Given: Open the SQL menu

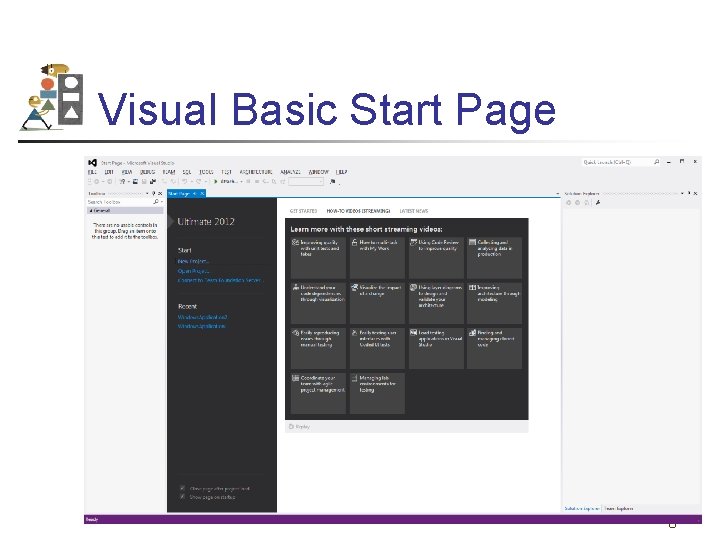Looking at the screenshot, I should coord(187,172).
